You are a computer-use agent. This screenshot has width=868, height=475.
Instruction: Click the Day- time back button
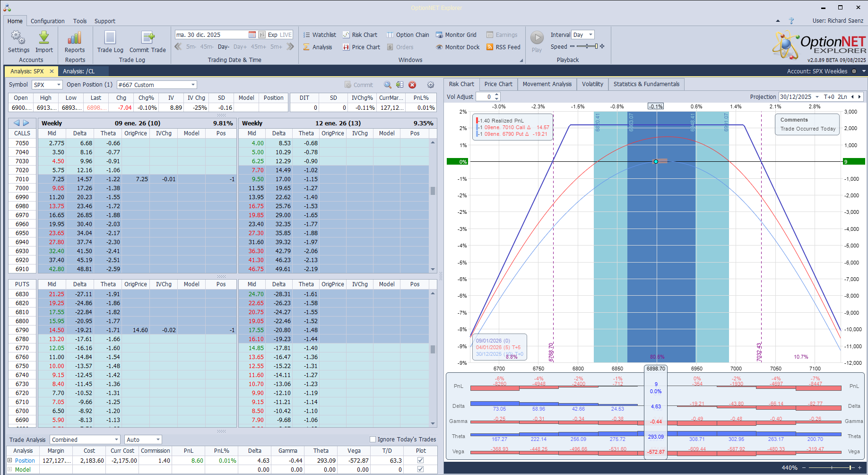[x=223, y=47]
